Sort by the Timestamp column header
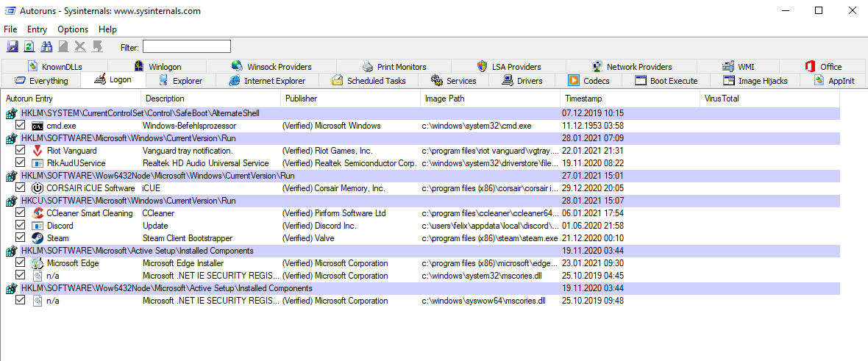This screenshot has height=361, width=868. click(x=630, y=99)
